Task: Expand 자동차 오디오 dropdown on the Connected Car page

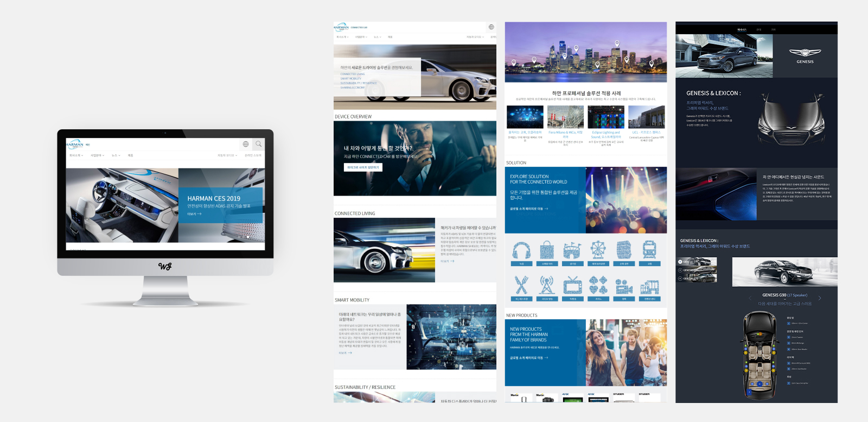Action: pos(474,37)
